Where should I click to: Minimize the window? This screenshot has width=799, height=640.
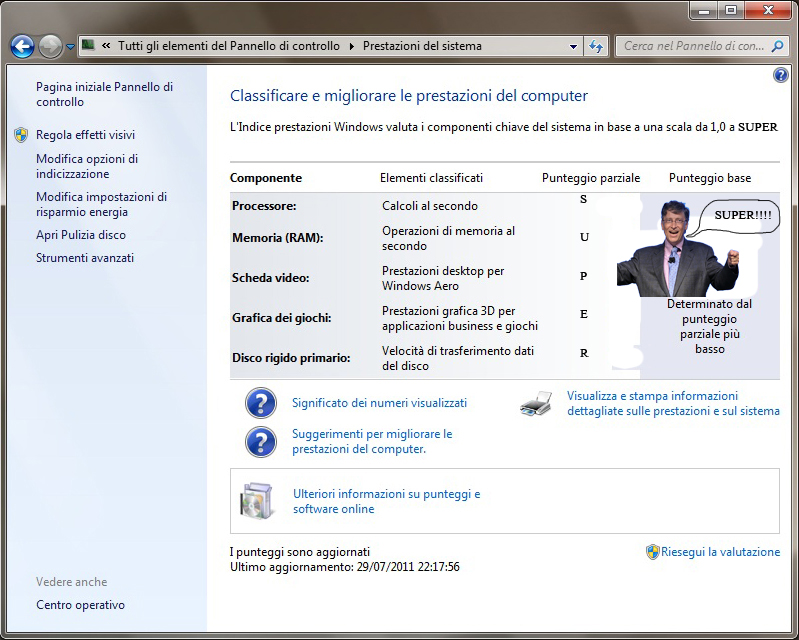coord(705,10)
